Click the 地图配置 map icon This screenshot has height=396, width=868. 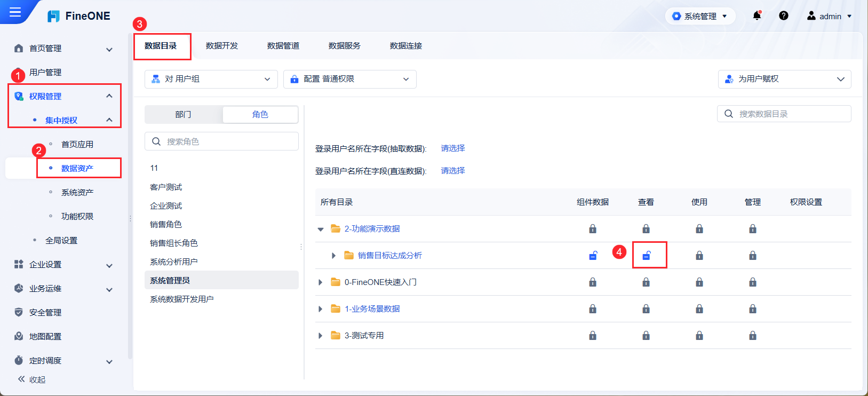(x=19, y=336)
